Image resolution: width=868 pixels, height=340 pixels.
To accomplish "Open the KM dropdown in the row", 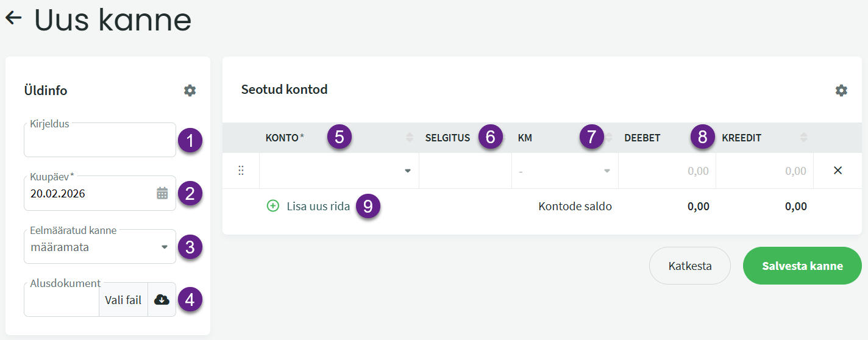I will [x=607, y=171].
